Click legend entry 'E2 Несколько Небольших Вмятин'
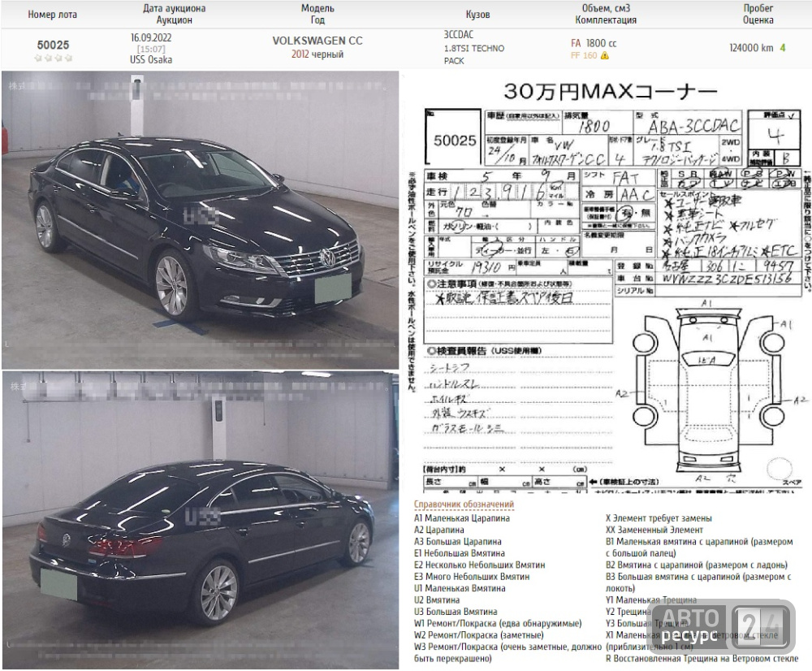 point(479,565)
